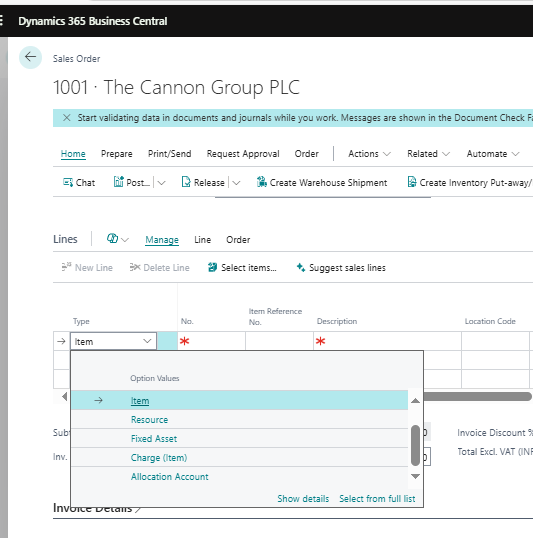Click the option list vertical scrollbar thumb
Screen dimensions: 533x538
(x=415, y=445)
